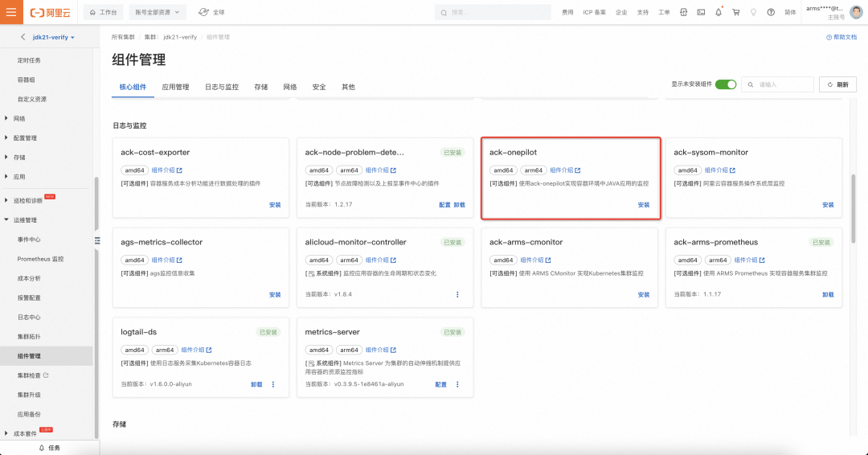Open the Cloud Shell terminal icon
The width and height of the screenshot is (868, 455).
tap(701, 12)
